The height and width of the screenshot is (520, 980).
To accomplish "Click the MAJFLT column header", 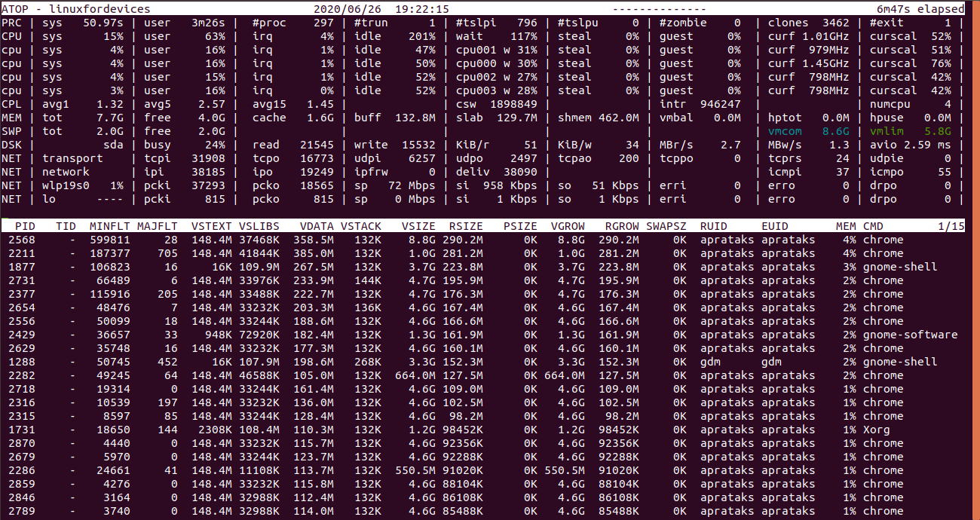I will pyautogui.click(x=158, y=226).
